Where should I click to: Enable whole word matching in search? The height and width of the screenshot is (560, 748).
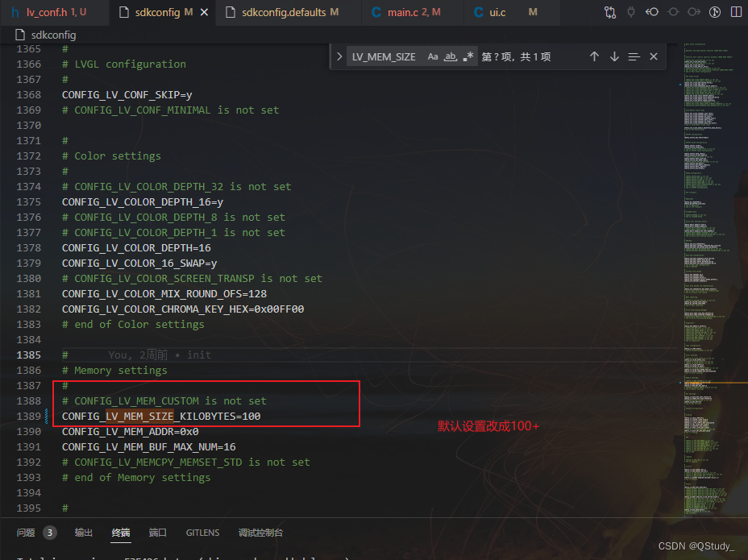click(449, 56)
